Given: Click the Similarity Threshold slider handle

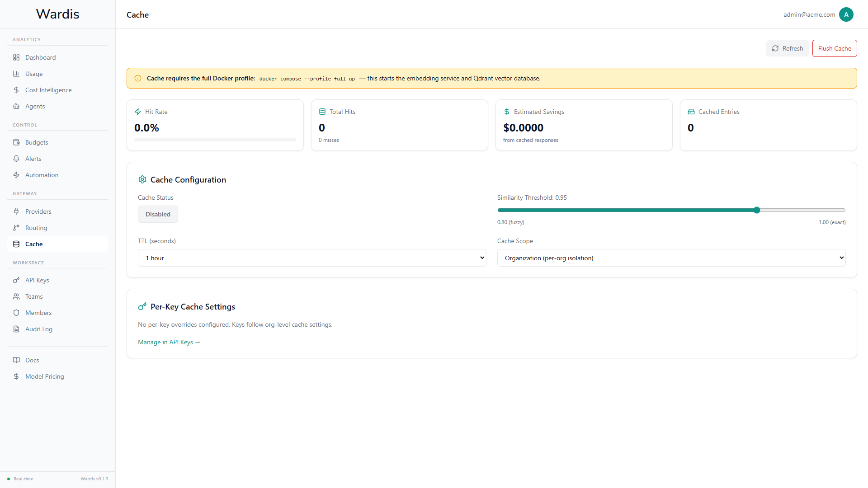Looking at the screenshot, I should click(757, 210).
